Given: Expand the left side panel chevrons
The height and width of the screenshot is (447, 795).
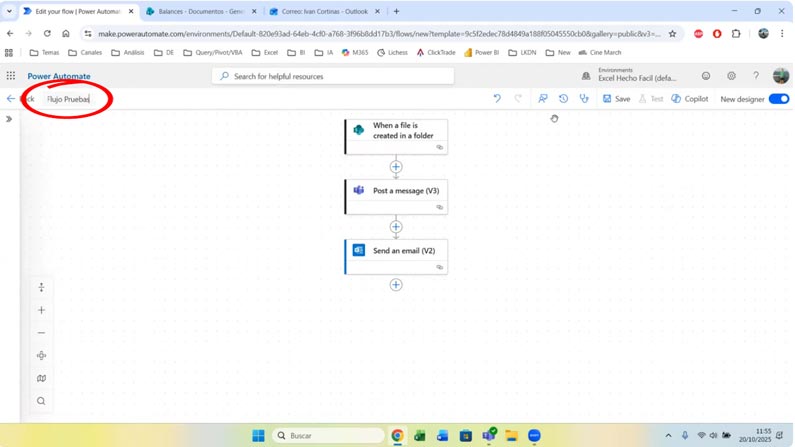Looking at the screenshot, I should tap(9, 119).
